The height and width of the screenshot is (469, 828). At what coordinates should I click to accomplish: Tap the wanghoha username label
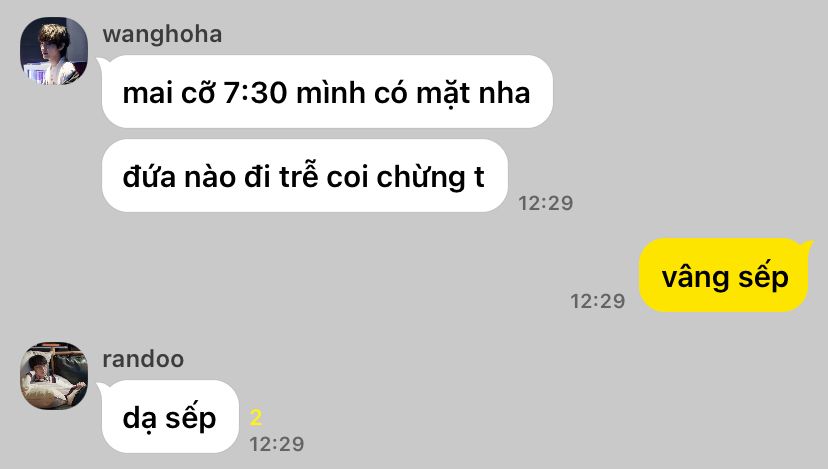pos(162,34)
